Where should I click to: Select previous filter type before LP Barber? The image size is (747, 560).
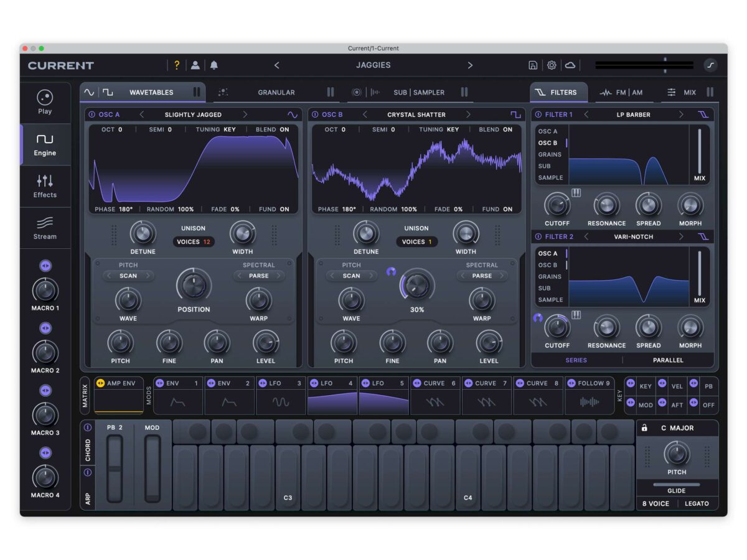pyautogui.click(x=586, y=114)
